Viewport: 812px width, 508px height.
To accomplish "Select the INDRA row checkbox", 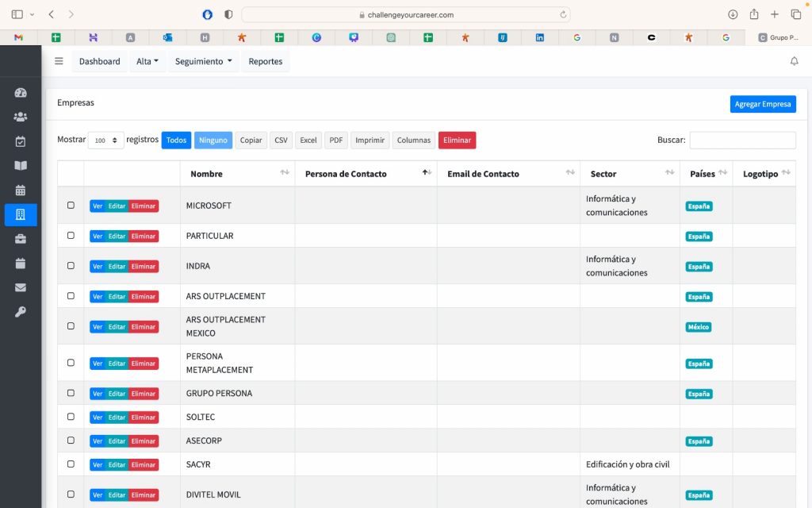I will coord(71,265).
